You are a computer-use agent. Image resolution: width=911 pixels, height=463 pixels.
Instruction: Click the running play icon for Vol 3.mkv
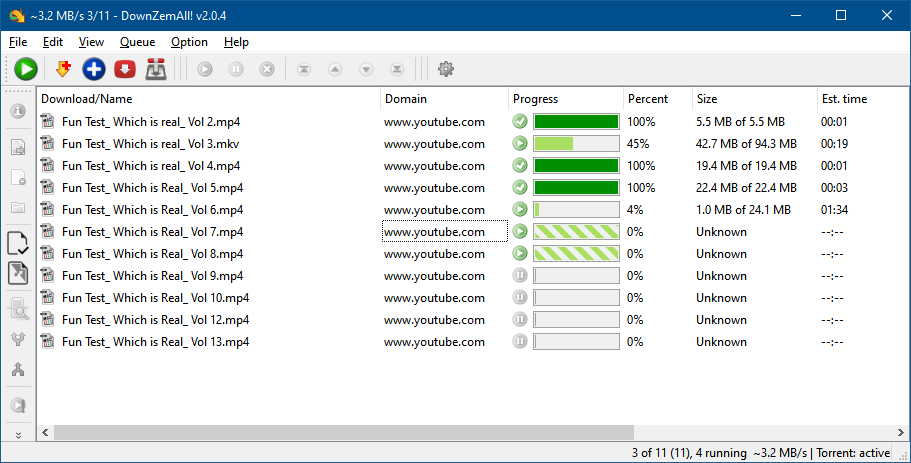(x=520, y=143)
